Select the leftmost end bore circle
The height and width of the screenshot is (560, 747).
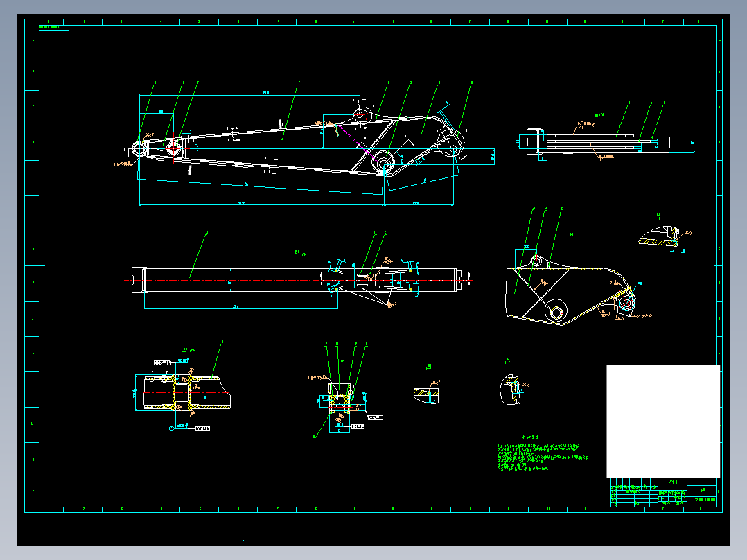(139, 149)
